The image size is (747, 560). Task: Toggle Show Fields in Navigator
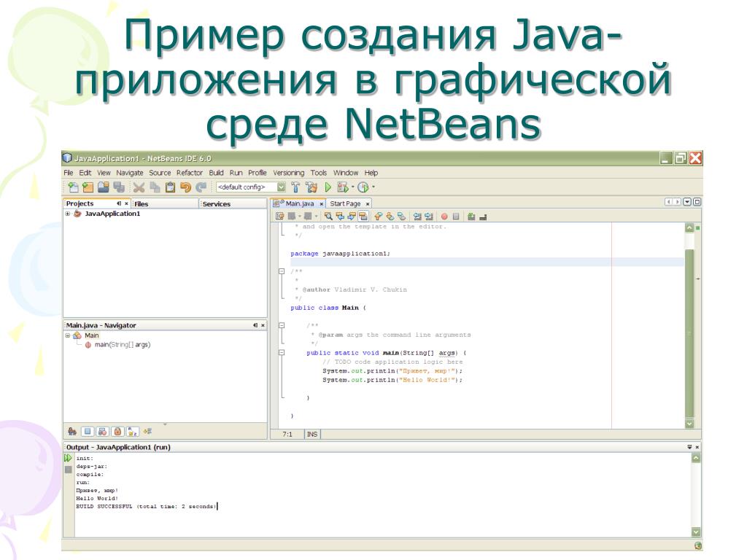click(x=88, y=432)
